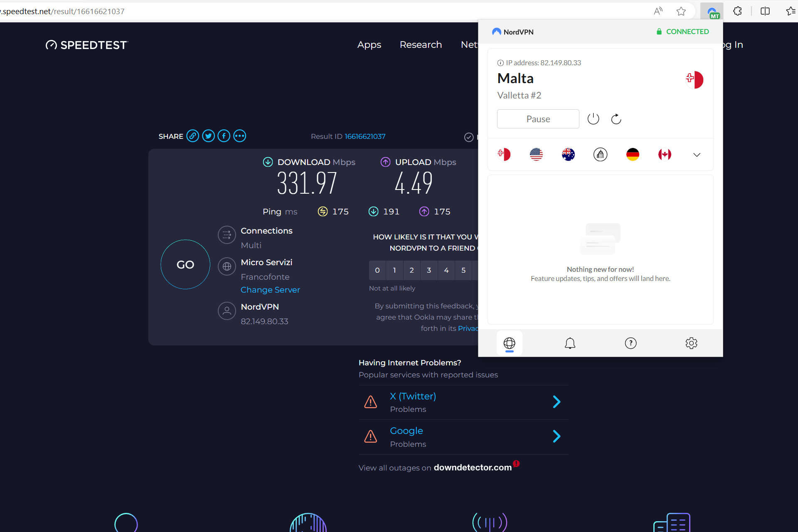The width and height of the screenshot is (798, 532).
Task: Expand the Speedtest result share options
Action: coord(240,136)
